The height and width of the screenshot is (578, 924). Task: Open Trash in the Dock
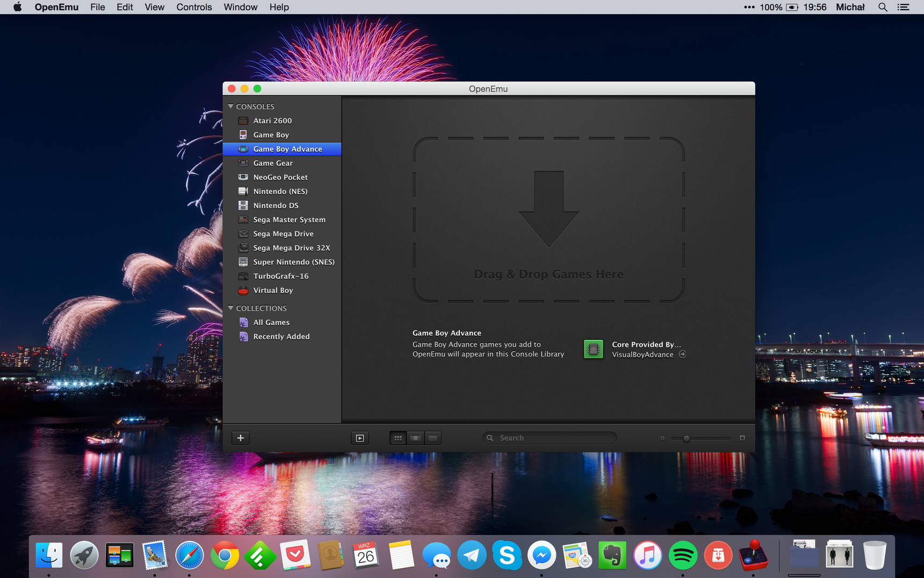(875, 555)
